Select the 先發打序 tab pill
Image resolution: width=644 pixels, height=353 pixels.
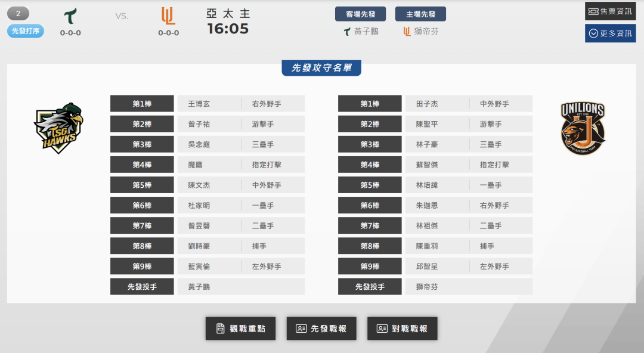coord(26,31)
